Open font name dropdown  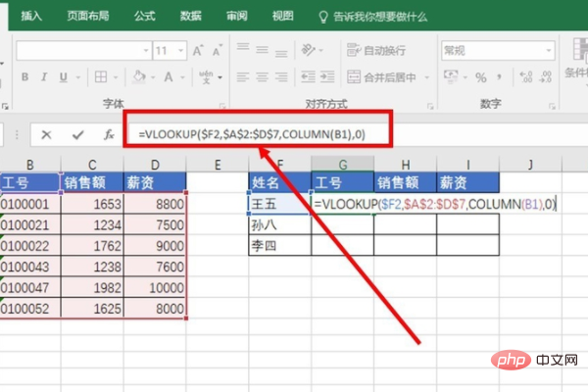tap(146, 50)
